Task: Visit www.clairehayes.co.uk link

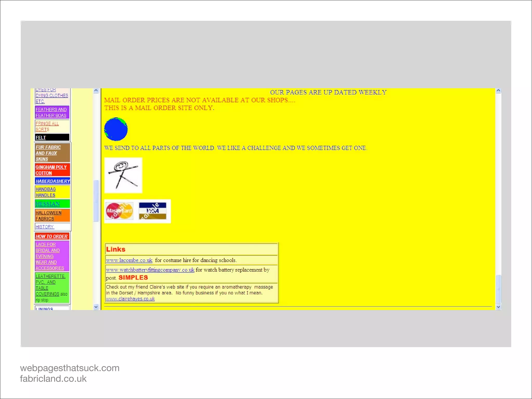Action: pyautogui.click(x=130, y=299)
